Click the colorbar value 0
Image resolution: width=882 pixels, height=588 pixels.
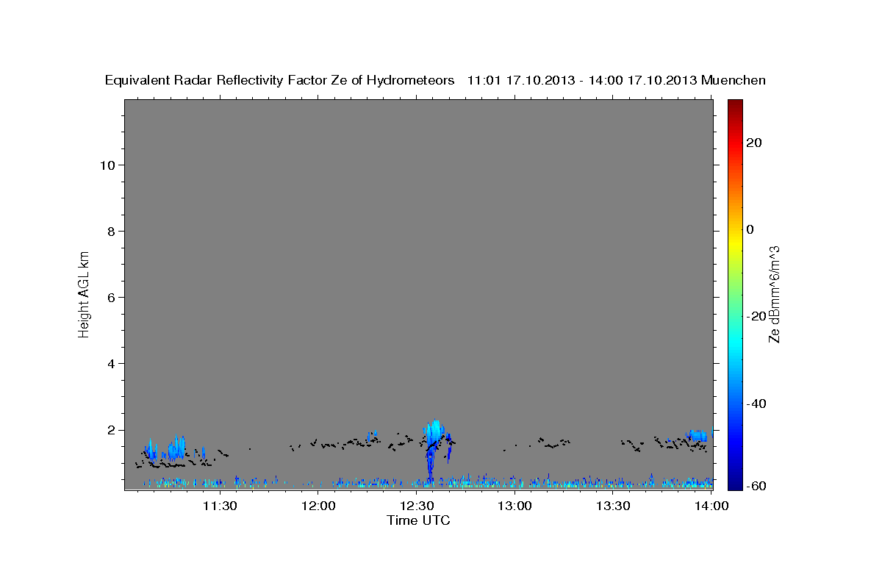pyautogui.click(x=750, y=229)
